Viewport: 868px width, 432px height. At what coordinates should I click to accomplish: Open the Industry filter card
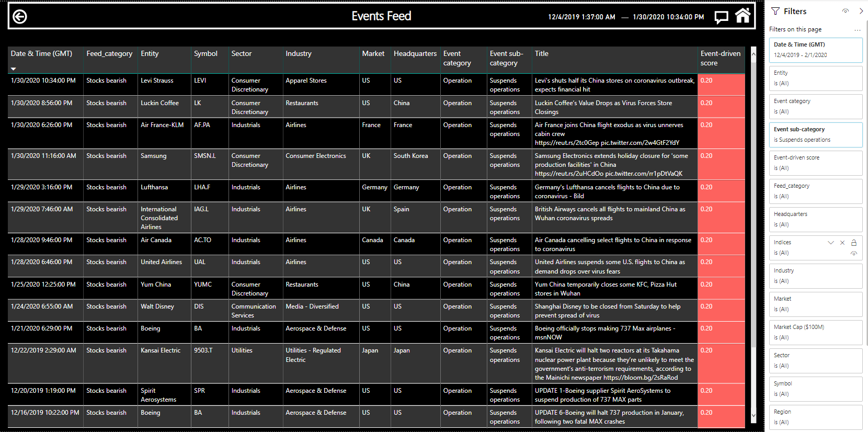tap(816, 276)
